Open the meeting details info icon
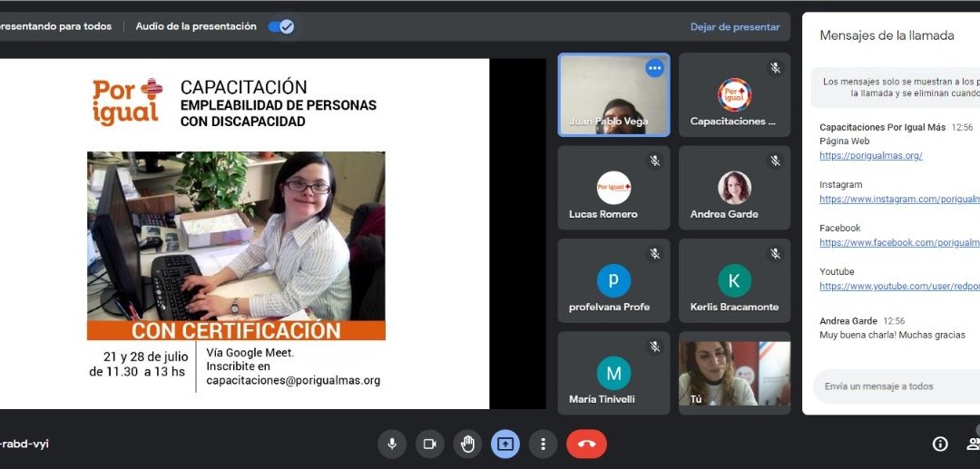This screenshot has height=469, width=980. [940, 444]
